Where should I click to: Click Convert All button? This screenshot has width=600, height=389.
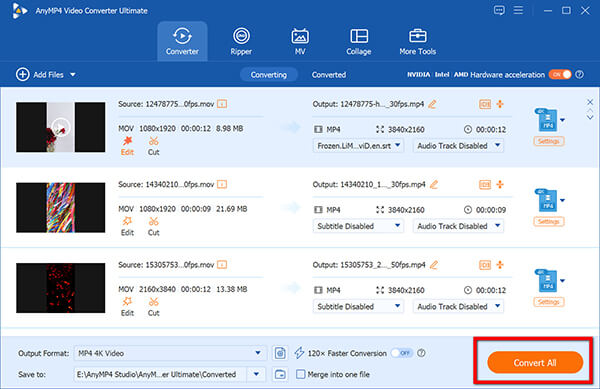point(535,362)
